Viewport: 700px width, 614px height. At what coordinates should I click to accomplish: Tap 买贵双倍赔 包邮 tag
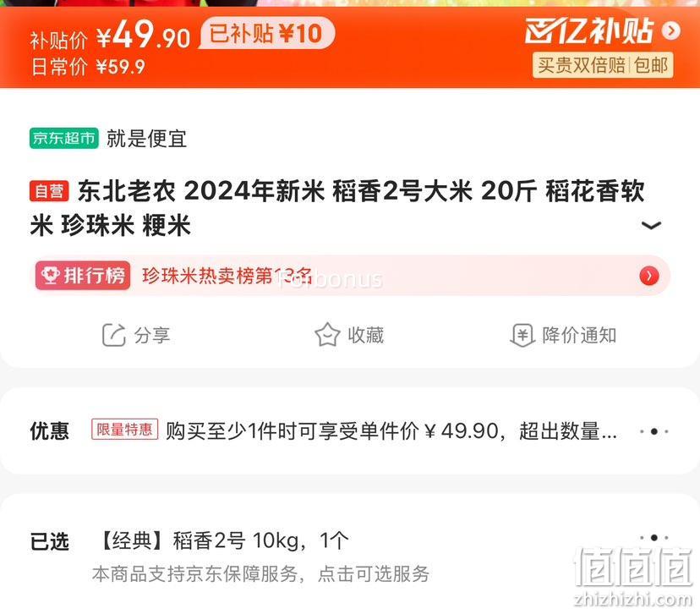click(603, 65)
